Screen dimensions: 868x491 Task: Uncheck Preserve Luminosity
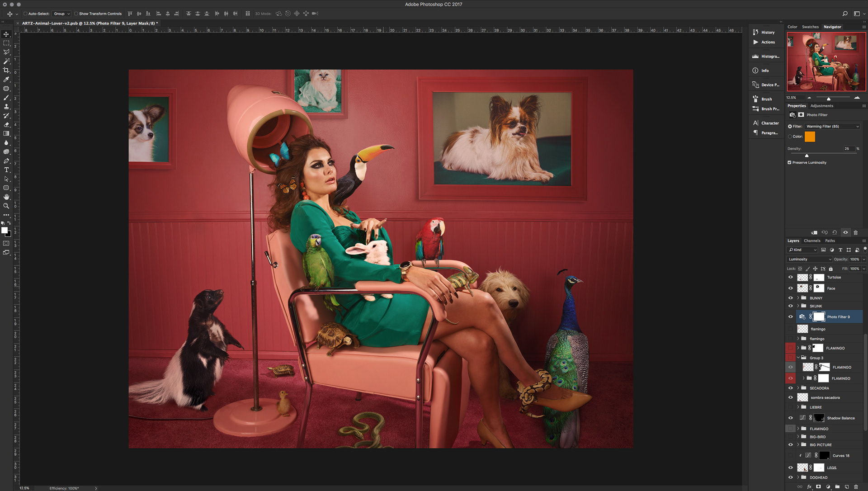pyautogui.click(x=789, y=162)
